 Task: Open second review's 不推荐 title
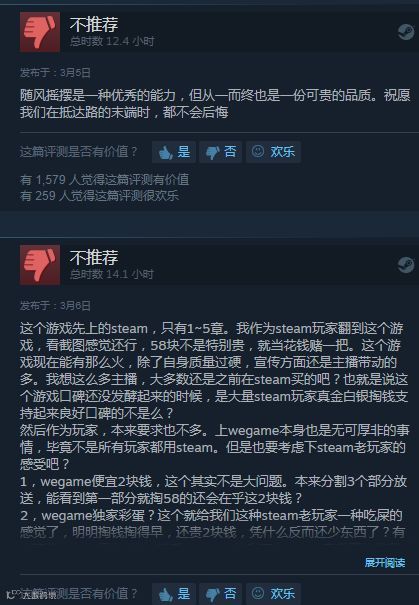[x=94, y=257]
